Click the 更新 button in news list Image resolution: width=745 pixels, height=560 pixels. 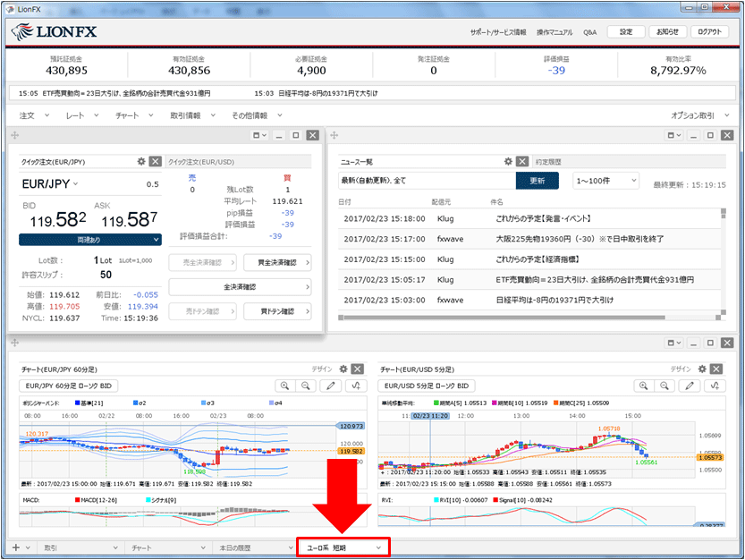click(537, 181)
